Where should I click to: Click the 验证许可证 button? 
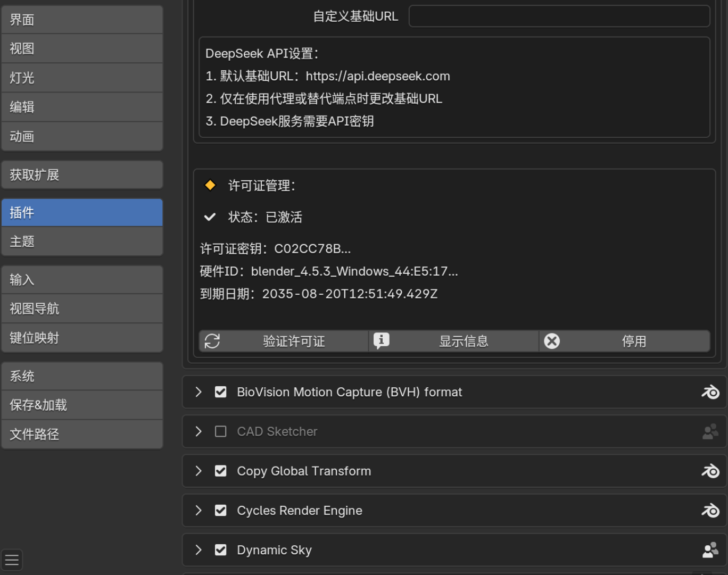[284, 341]
